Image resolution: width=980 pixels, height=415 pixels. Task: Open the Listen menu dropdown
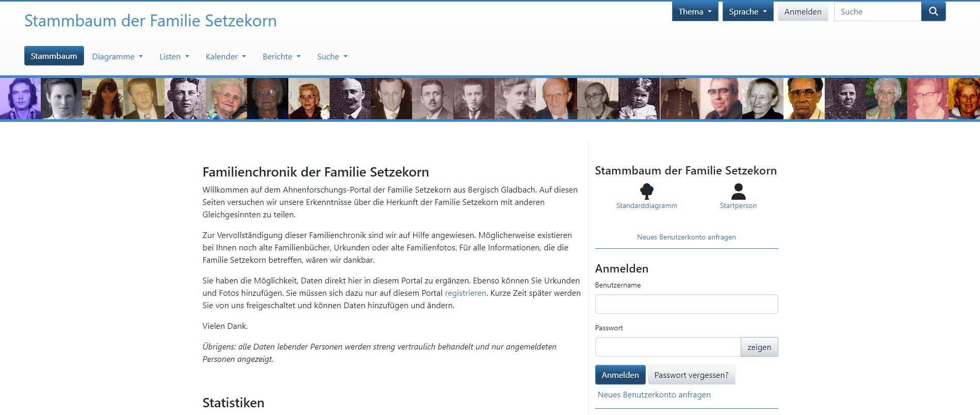(174, 56)
